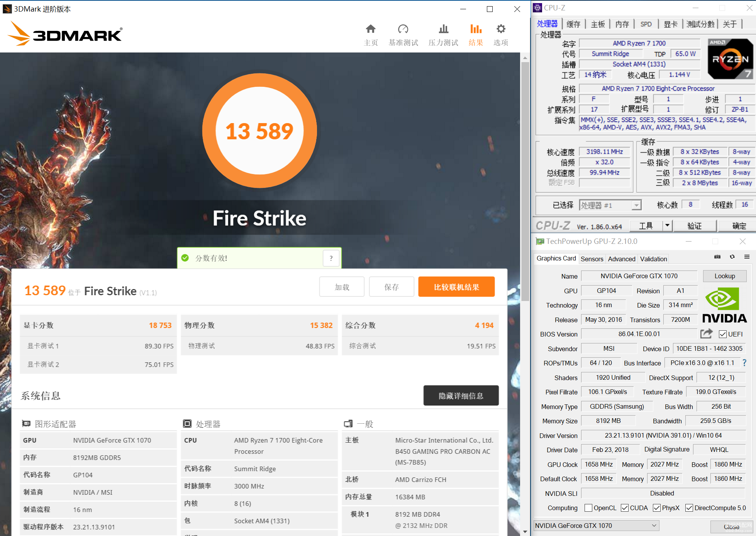This screenshot has width=756, height=536.
Task: Click the combined score 4 194 value
Action: (x=484, y=325)
